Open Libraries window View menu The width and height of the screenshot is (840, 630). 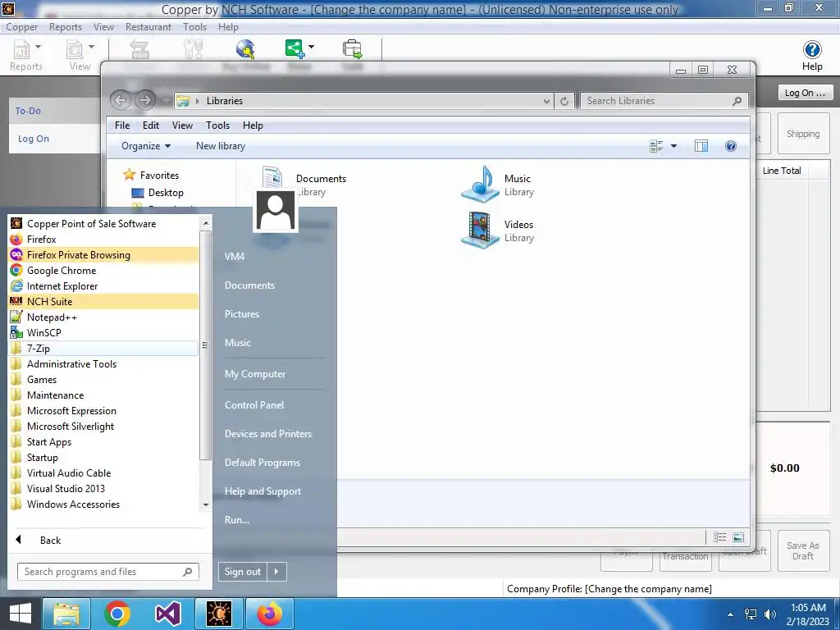182,126
